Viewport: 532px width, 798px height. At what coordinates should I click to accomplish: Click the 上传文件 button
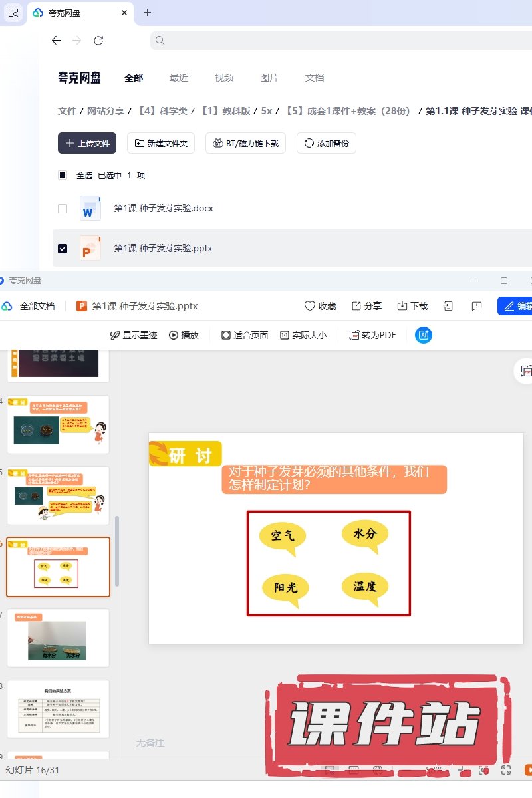click(87, 143)
